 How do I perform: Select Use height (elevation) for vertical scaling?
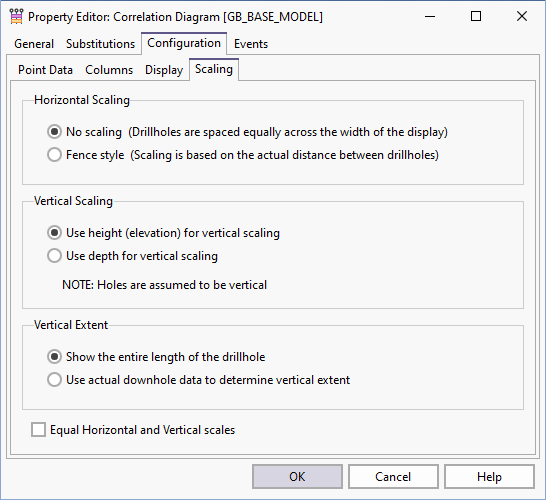tap(54, 233)
